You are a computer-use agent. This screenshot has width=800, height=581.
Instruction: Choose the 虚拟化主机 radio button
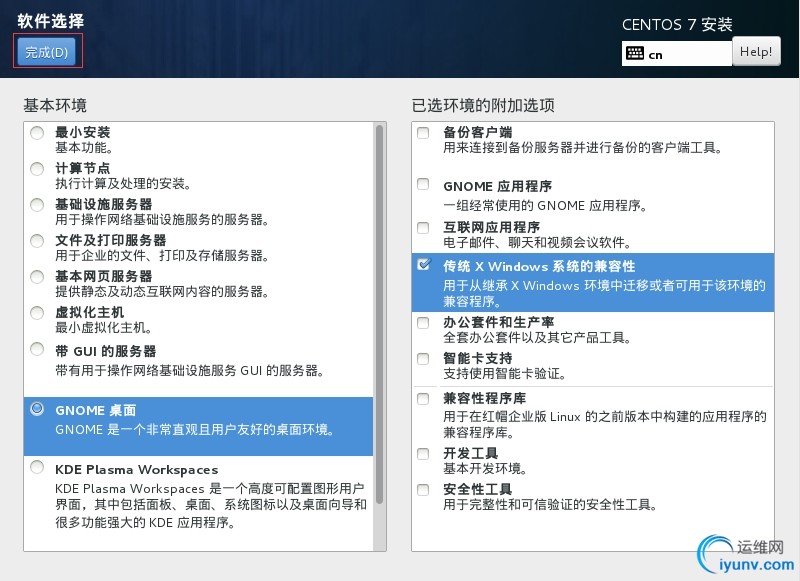[x=37, y=312]
